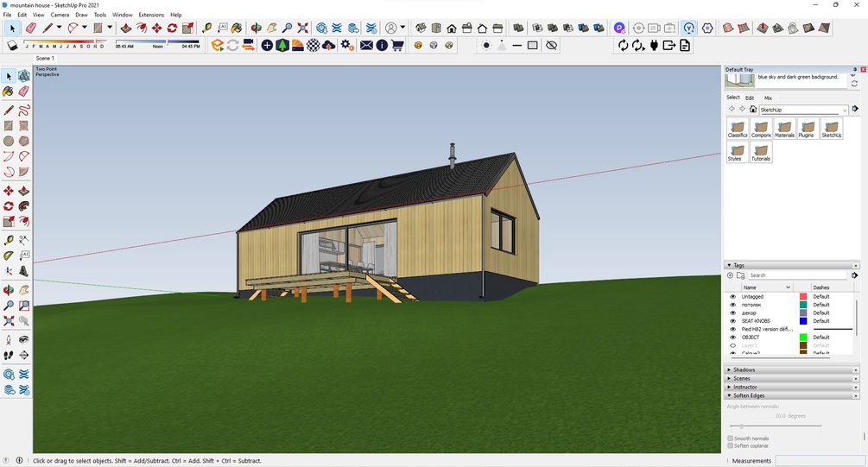
Task: Click the gears settings icon
Action: click(x=347, y=46)
